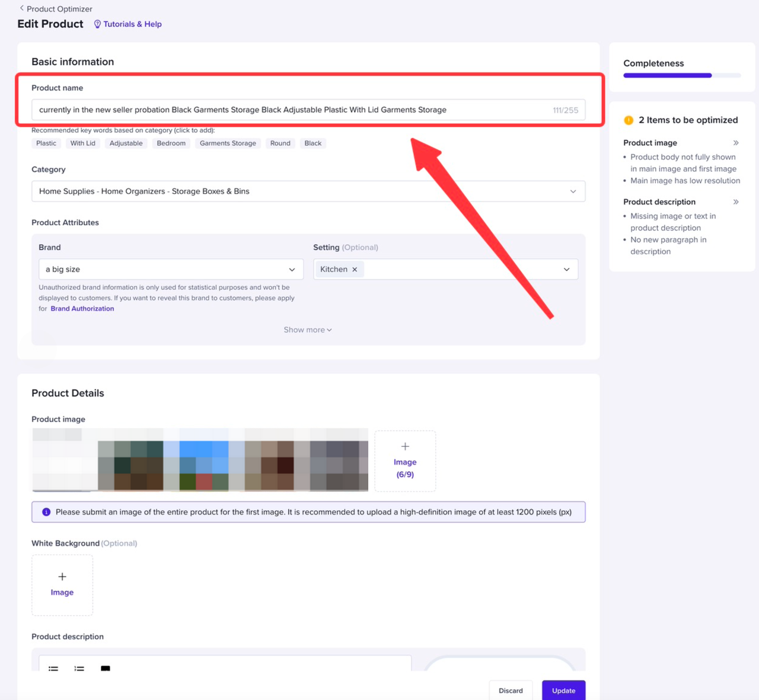The width and height of the screenshot is (759, 700).
Task: Click the bulleted list icon in description toolbar
Action: pos(53,669)
